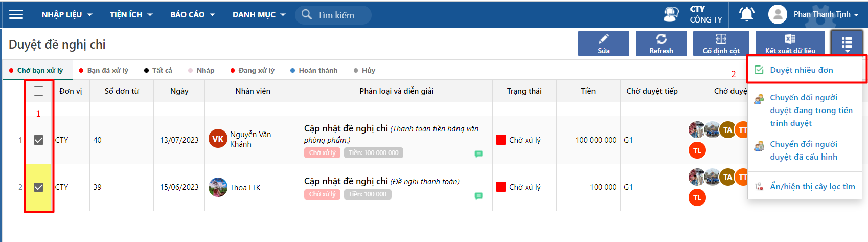868x242 pixels.
Task: Click the support headset icon
Action: (x=671, y=14)
